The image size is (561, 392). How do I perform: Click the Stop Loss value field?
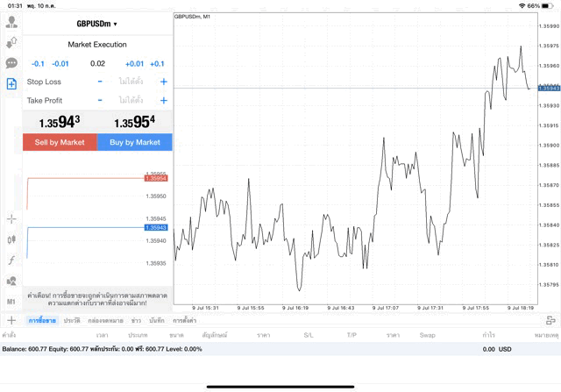click(x=131, y=82)
